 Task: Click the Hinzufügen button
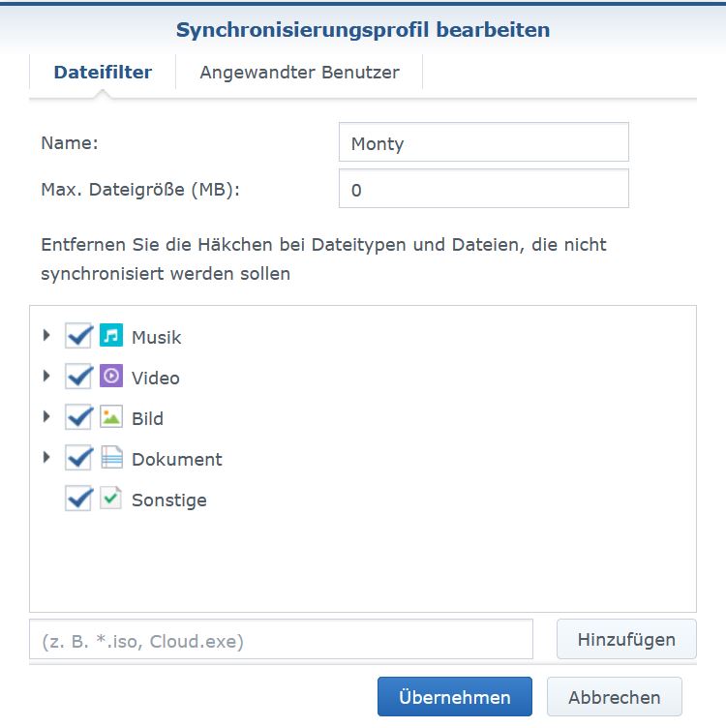click(626, 640)
